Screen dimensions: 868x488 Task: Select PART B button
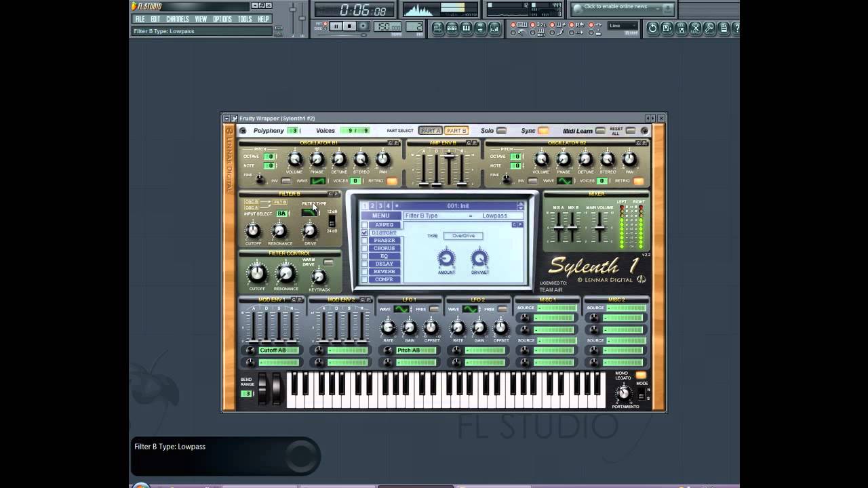[456, 131]
